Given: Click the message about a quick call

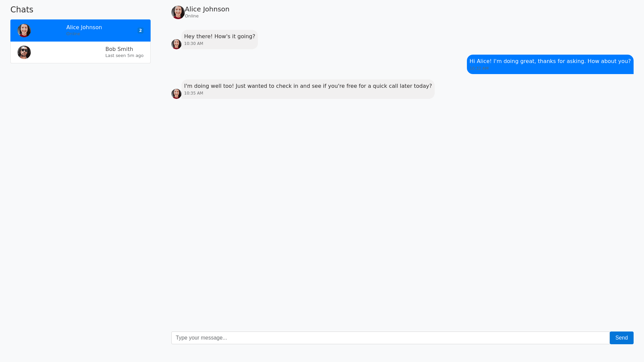Looking at the screenshot, I should (x=308, y=86).
